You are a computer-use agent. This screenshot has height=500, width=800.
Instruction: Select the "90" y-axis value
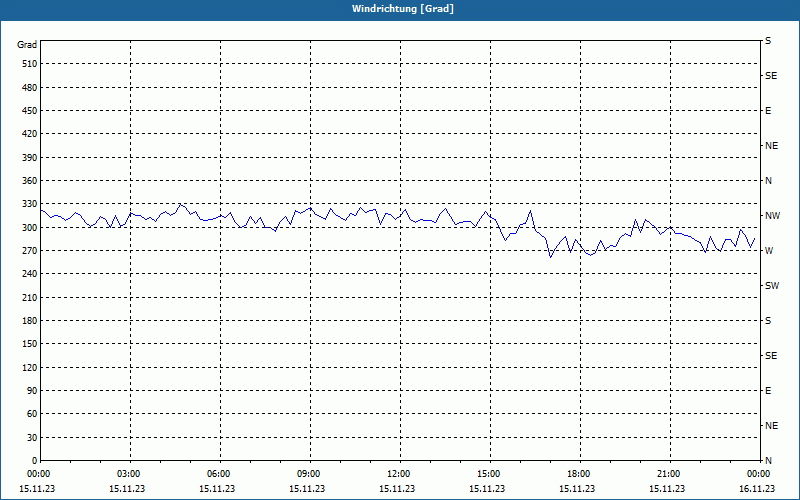32,391
